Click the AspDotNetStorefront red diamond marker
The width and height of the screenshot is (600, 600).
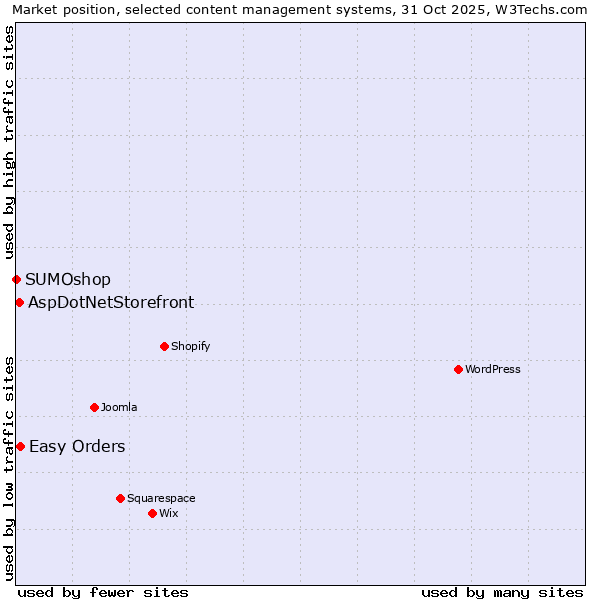coord(19,302)
